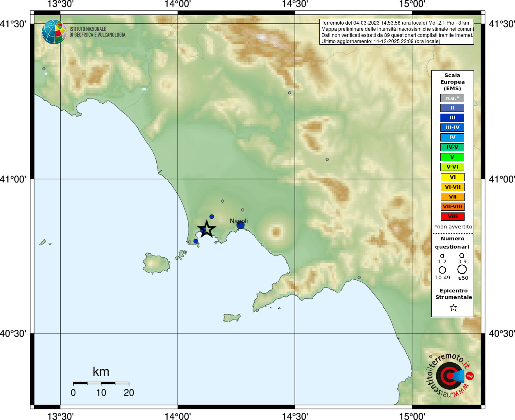Click the ≥50 questionnaires circle symbol
515x420 pixels.
click(462, 269)
